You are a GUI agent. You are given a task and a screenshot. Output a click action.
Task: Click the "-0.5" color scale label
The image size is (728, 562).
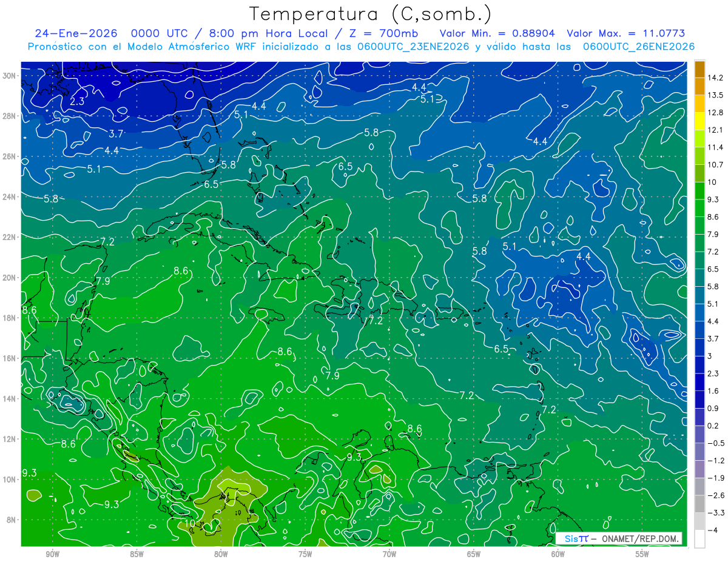tap(715, 443)
